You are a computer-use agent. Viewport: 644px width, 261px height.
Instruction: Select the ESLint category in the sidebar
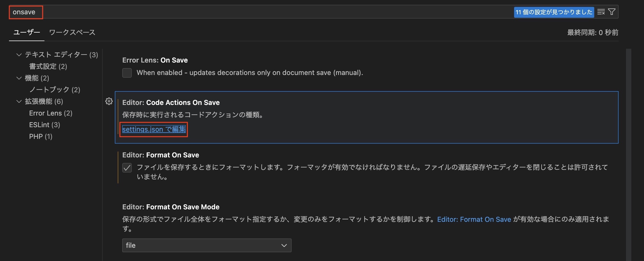pos(45,125)
